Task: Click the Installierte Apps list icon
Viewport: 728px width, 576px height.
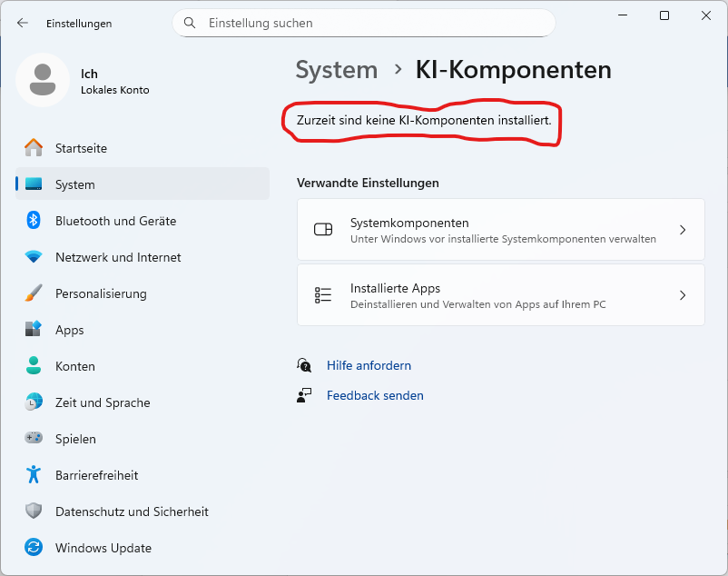Action: tap(323, 295)
